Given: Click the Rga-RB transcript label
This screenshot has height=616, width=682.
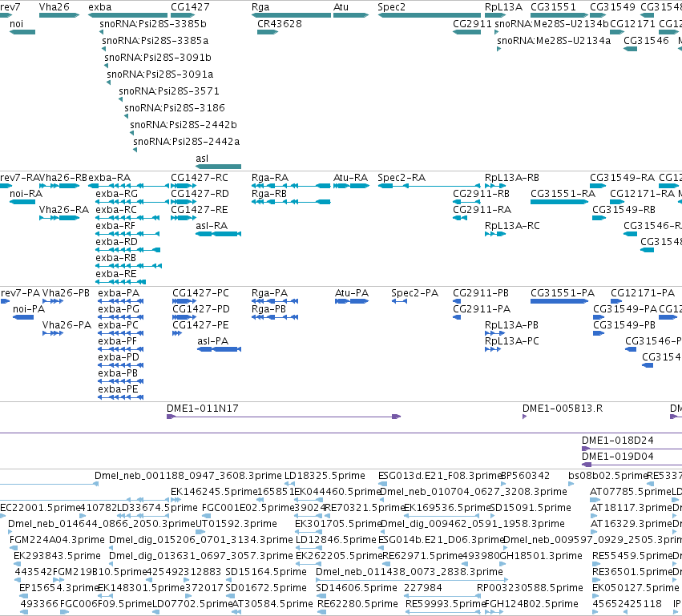Looking at the screenshot, I should [x=269, y=194].
